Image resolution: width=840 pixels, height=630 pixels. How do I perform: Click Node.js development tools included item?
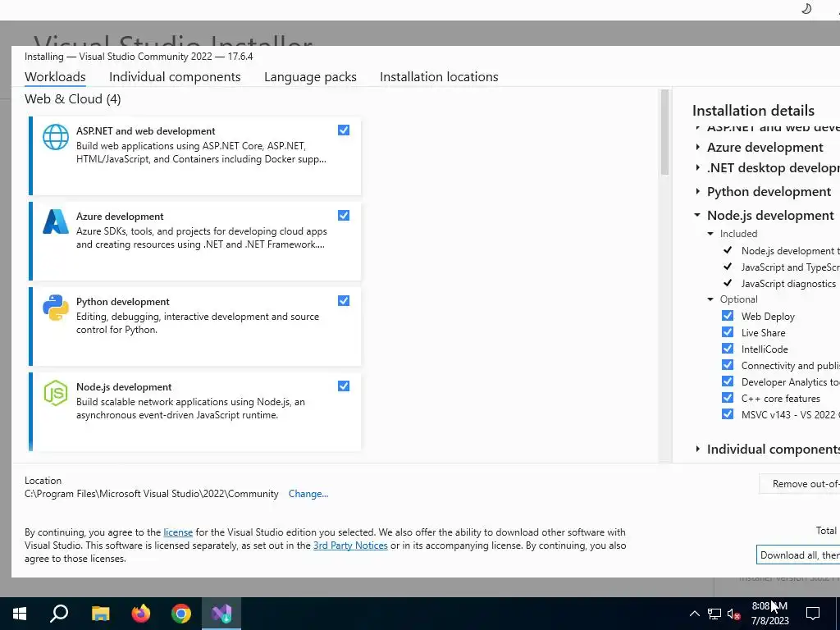pyautogui.click(x=790, y=251)
